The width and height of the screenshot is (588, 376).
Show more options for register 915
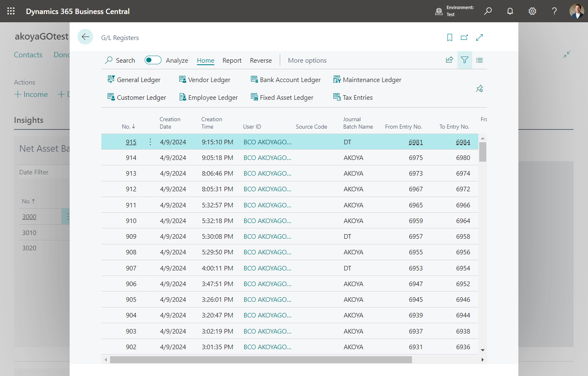tap(150, 142)
